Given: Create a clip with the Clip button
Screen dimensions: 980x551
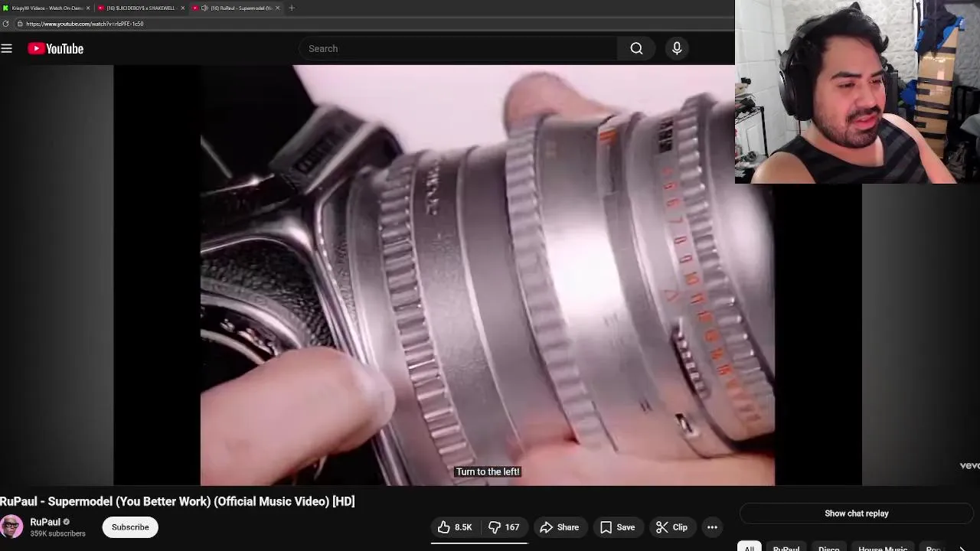Looking at the screenshot, I should click(x=672, y=527).
